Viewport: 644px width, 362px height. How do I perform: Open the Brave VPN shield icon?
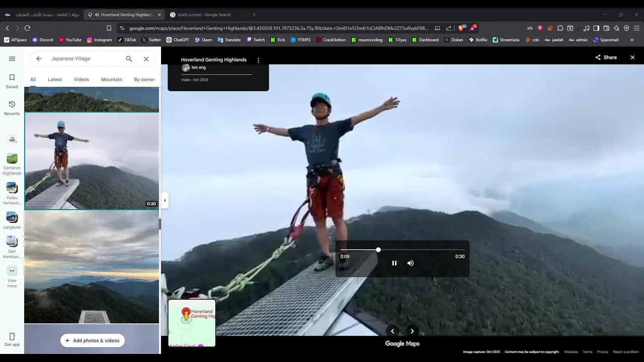click(x=626, y=28)
